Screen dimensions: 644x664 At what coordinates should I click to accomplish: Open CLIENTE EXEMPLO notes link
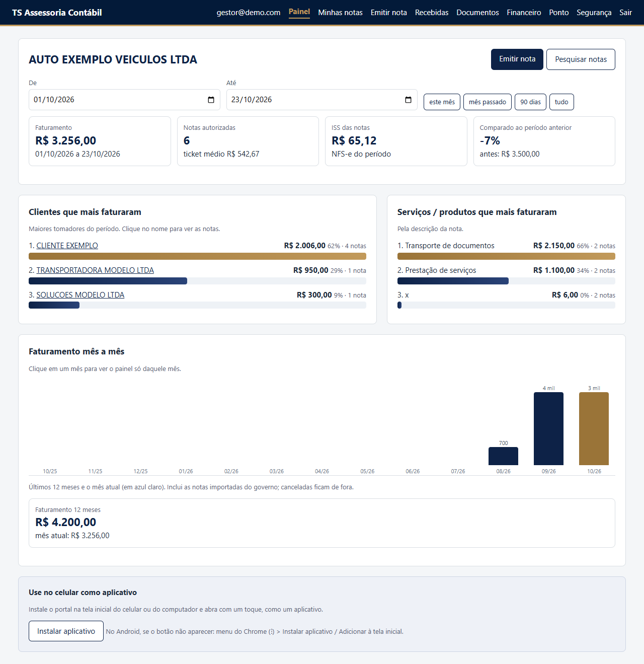pos(67,246)
